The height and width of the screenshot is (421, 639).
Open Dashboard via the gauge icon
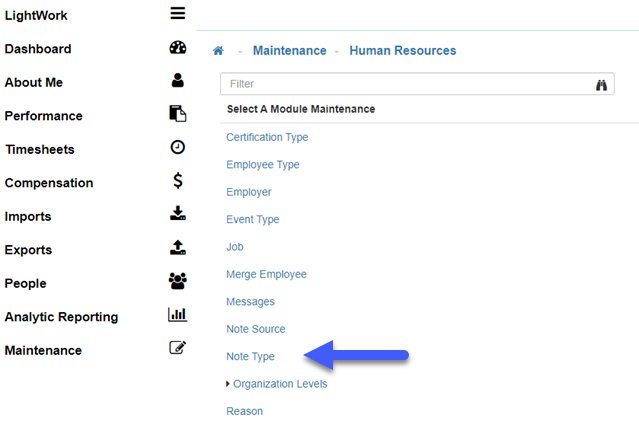point(177,48)
